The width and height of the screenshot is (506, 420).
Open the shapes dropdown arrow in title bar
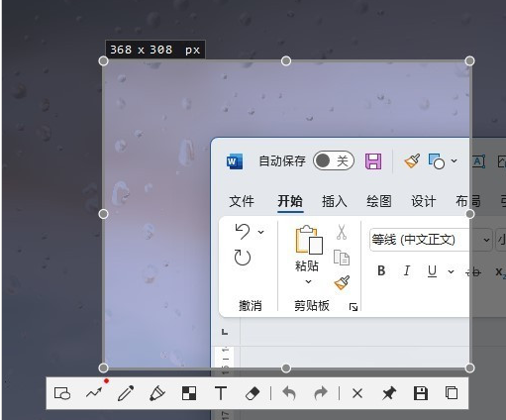pos(455,161)
